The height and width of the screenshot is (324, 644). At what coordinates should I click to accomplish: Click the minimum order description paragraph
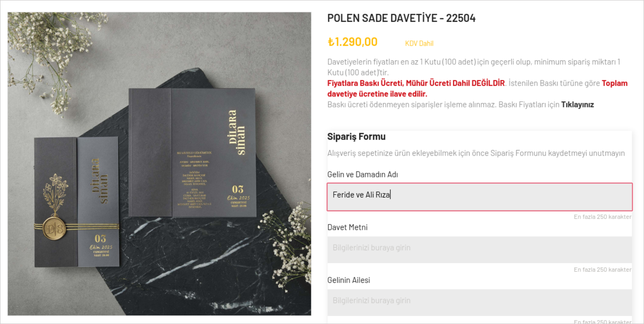tap(474, 67)
